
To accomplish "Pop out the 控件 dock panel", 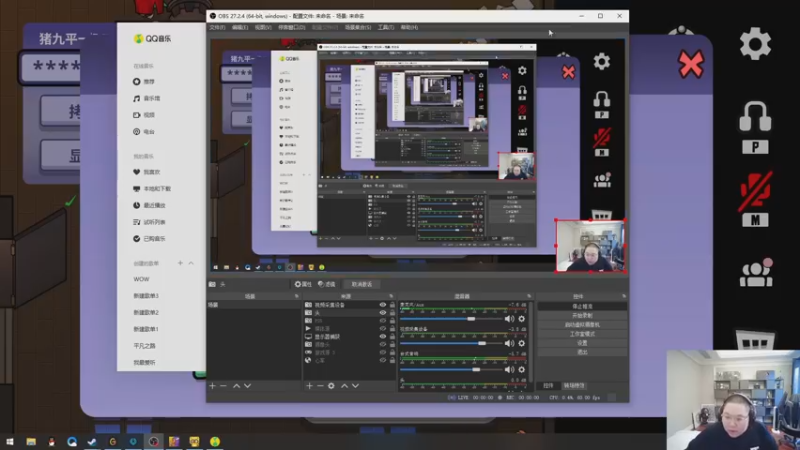I will [623, 296].
